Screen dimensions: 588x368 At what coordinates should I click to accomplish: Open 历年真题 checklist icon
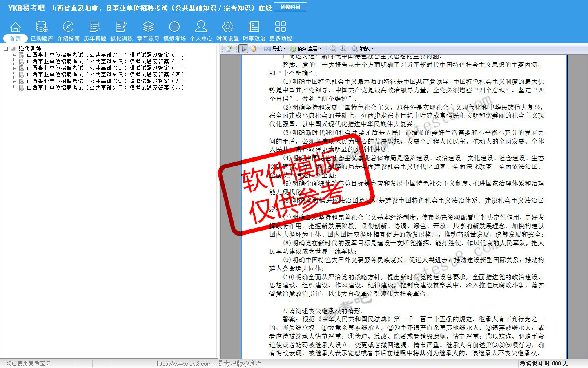(x=95, y=27)
